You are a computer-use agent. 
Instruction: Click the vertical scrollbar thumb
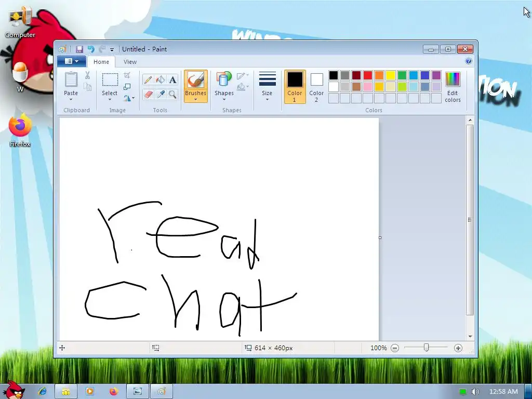click(470, 220)
